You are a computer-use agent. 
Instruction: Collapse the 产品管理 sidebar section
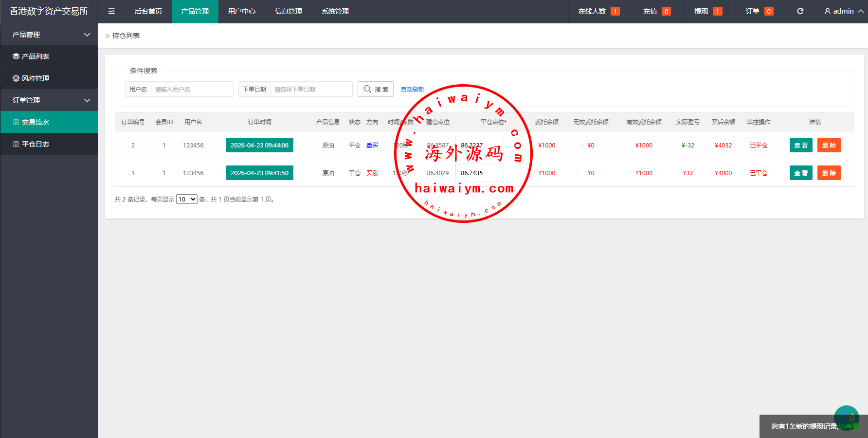coord(87,35)
